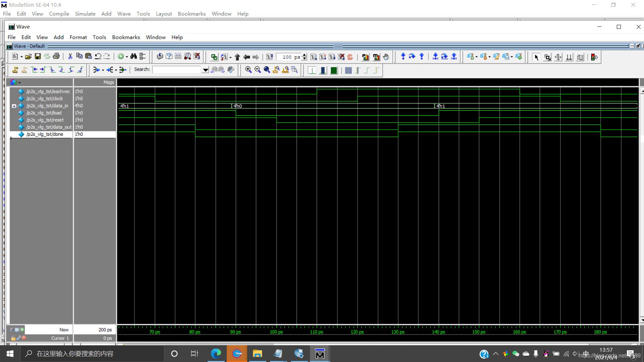Click the Zoom In magnifier icon
The height and width of the screenshot is (362, 644).
point(248,70)
